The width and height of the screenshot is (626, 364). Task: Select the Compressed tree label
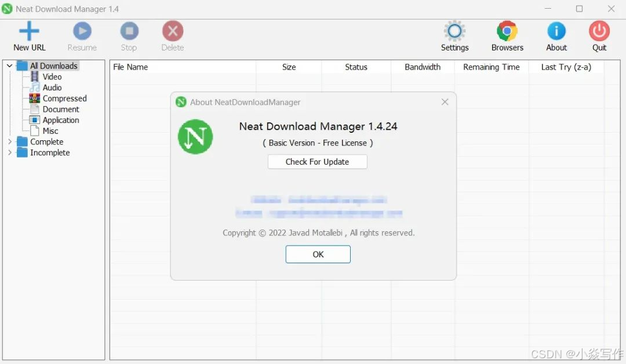65,98
